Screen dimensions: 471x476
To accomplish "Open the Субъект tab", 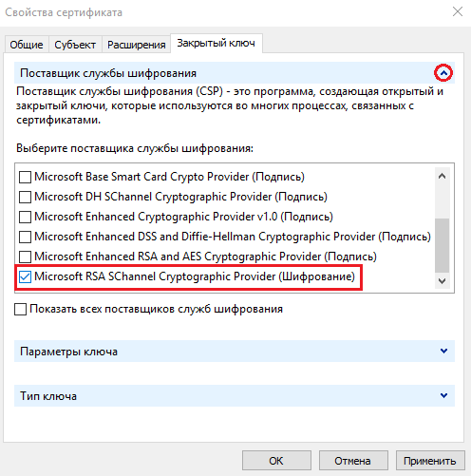I will 75,45.
